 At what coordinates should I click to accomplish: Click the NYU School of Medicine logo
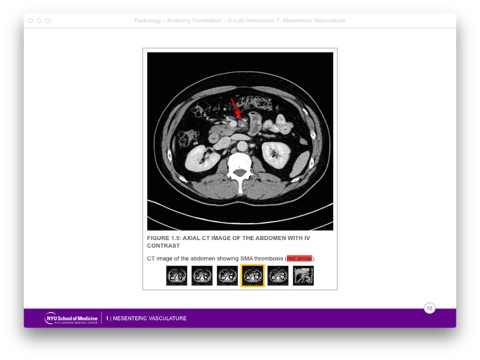click(71, 318)
